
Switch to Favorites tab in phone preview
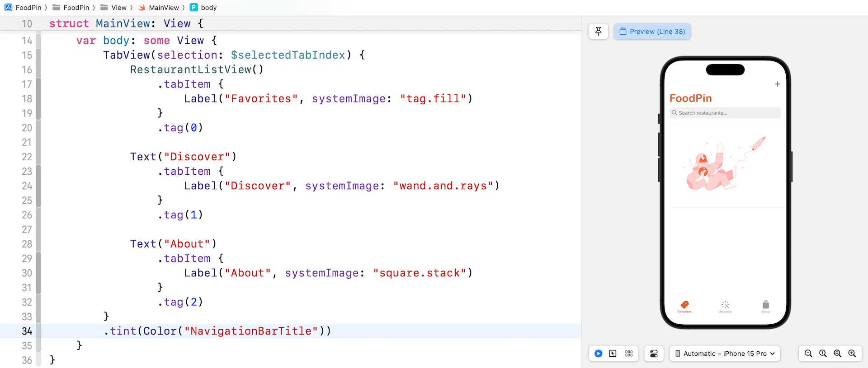pos(684,307)
